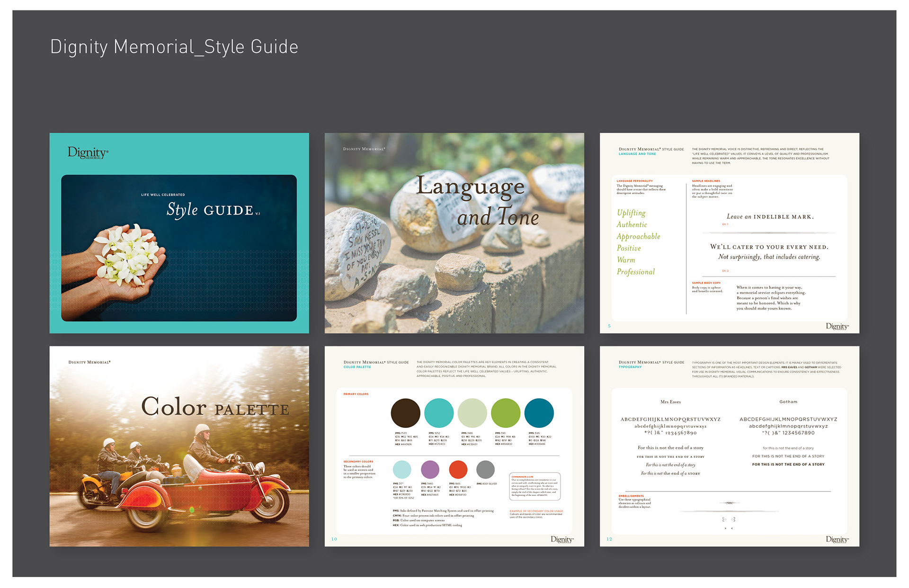The height and width of the screenshot is (588, 909).
Task: Click the Dignity logo on teal cover
Action: [88, 152]
